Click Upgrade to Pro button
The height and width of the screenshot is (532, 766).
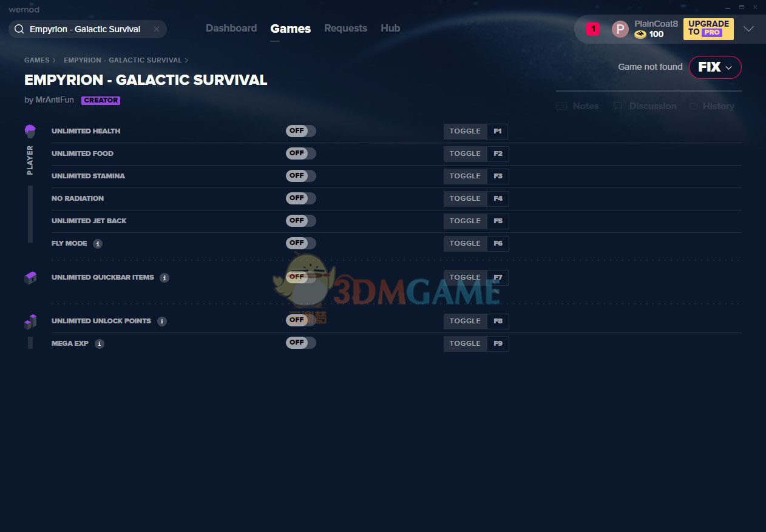pos(708,29)
